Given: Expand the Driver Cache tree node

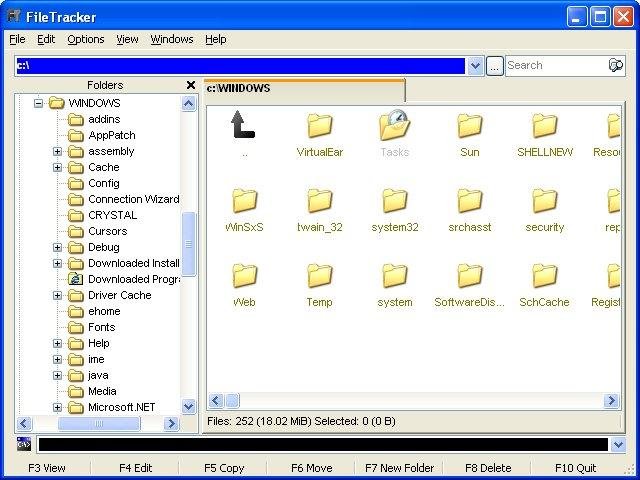Looking at the screenshot, I should 57,295.
